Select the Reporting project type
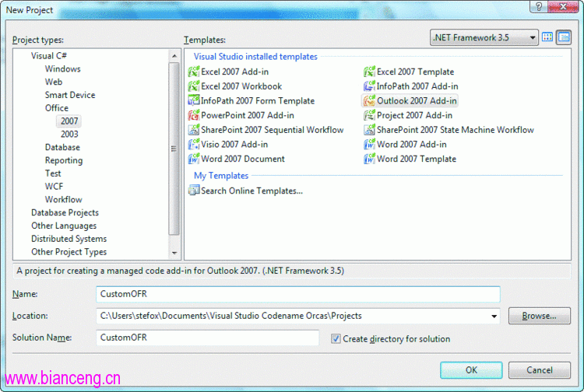Viewport: 584px width, 392px height. (x=64, y=160)
